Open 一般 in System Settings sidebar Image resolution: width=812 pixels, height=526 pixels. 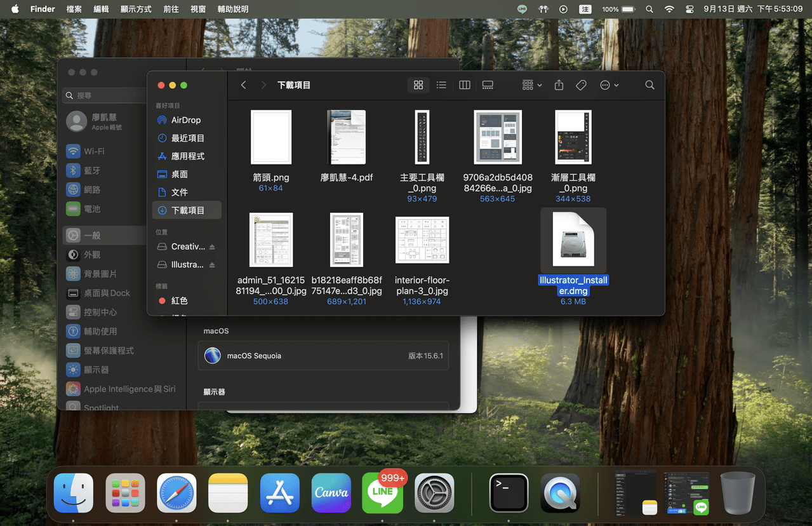coord(105,235)
